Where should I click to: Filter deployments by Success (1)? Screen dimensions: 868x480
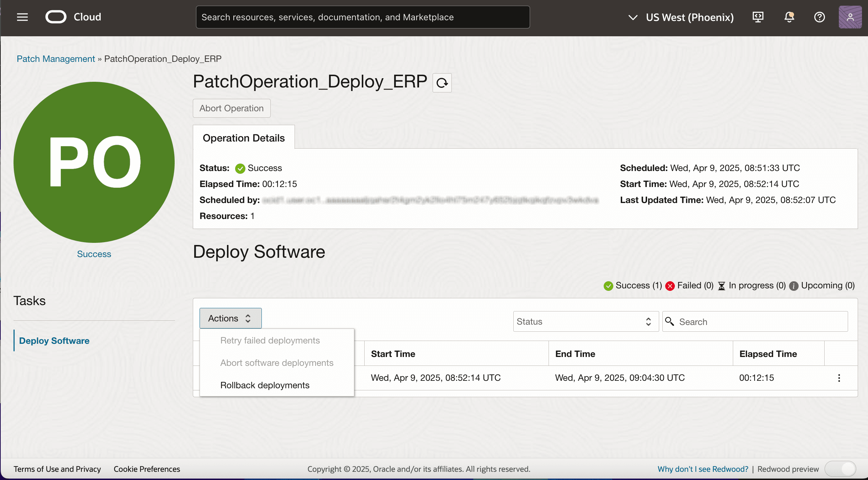point(633,286)
